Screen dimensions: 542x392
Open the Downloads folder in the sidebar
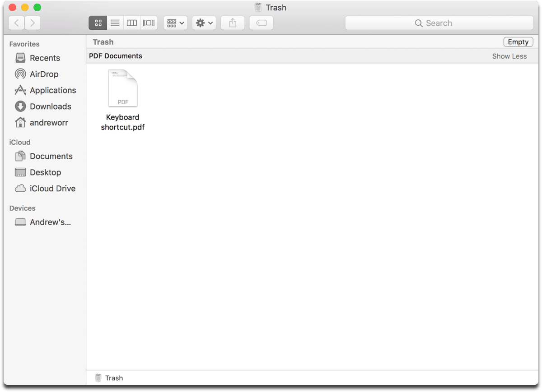(x=50, y=106)
